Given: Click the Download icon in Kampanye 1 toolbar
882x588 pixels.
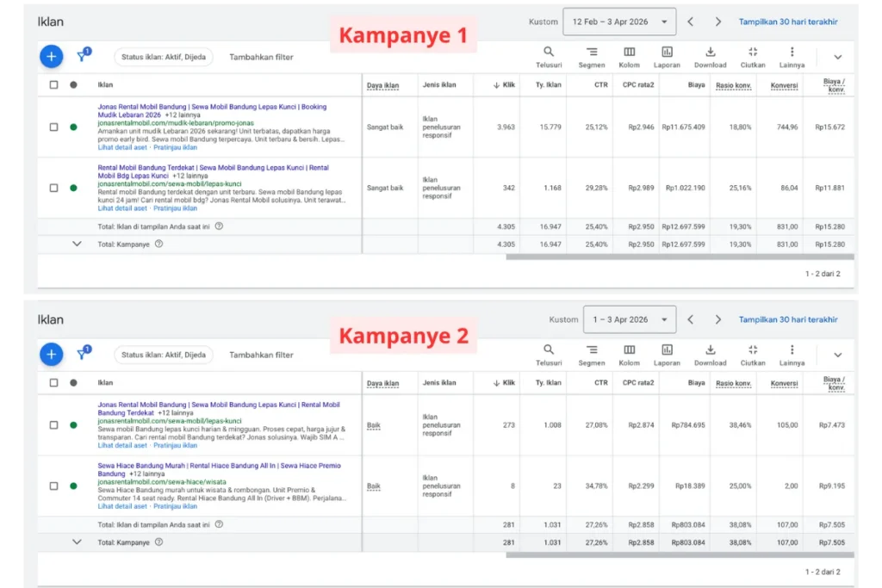Looking at the screenshot, I should coord(710,53).
